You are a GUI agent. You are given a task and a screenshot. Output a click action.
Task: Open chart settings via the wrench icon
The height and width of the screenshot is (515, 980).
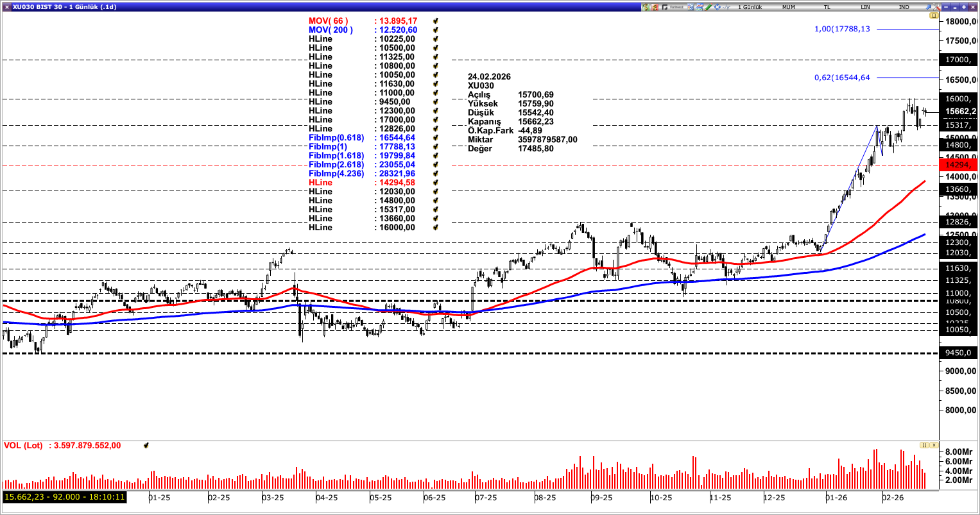click(x=937, y=6)
